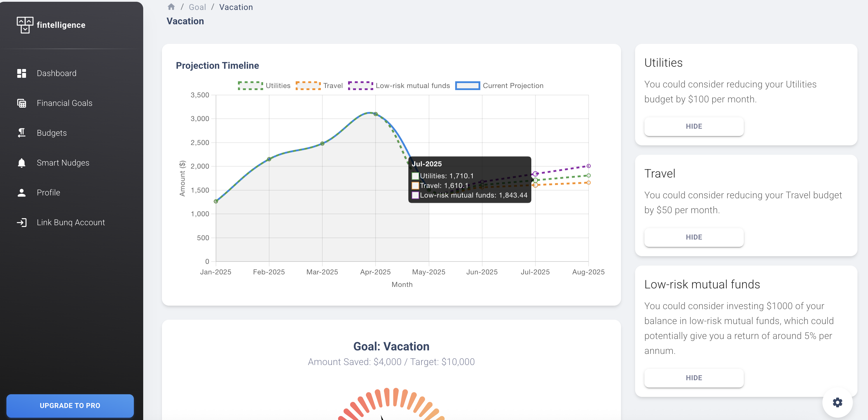Image resolution: width=868 pixels, height=420 pixels.
Task: Hide the Utilities suggestion card
Action: (694, 126)
